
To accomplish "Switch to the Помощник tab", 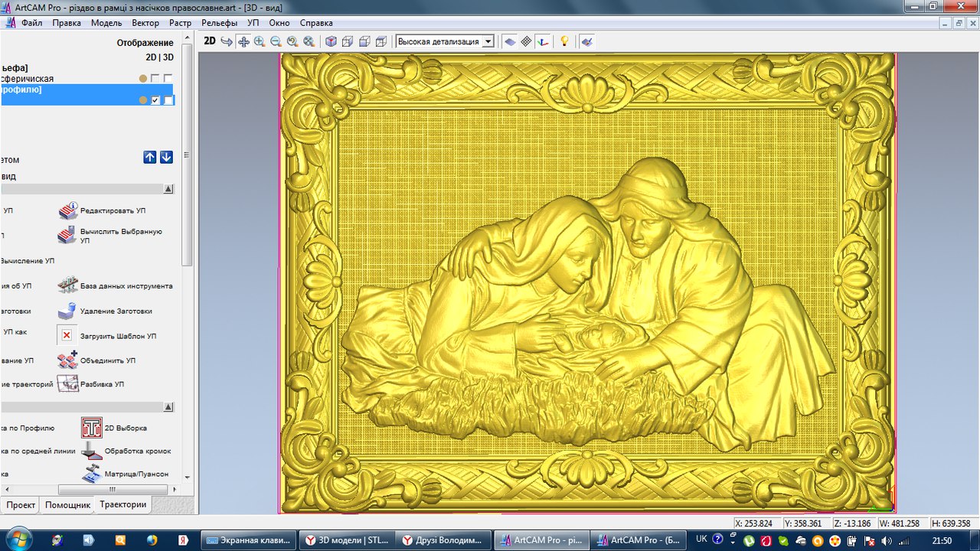I will tap(67, 505).
